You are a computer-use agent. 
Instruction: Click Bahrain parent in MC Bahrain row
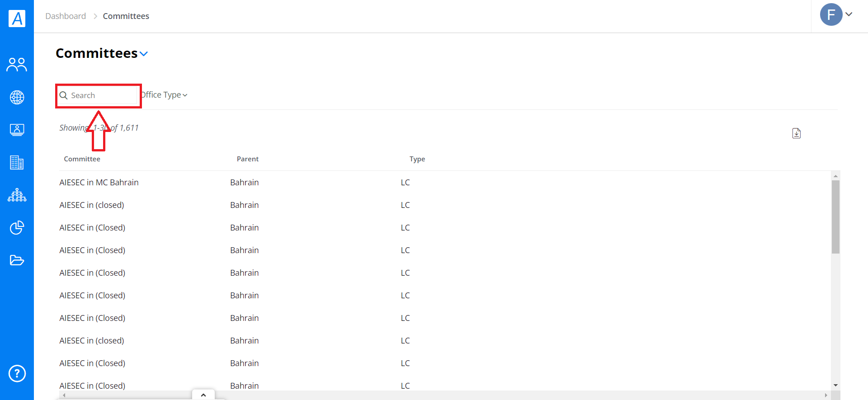click(244, 183)
